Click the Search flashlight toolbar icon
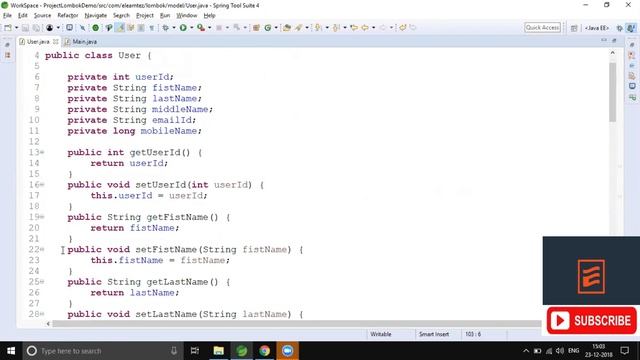Screen dimensions: 640x360 (x=299, y=28)
